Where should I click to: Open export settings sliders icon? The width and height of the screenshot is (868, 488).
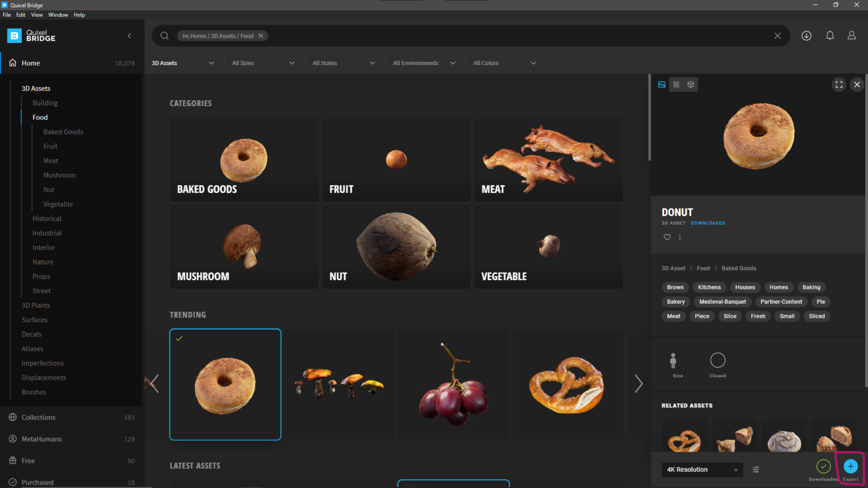pos(756,470)
